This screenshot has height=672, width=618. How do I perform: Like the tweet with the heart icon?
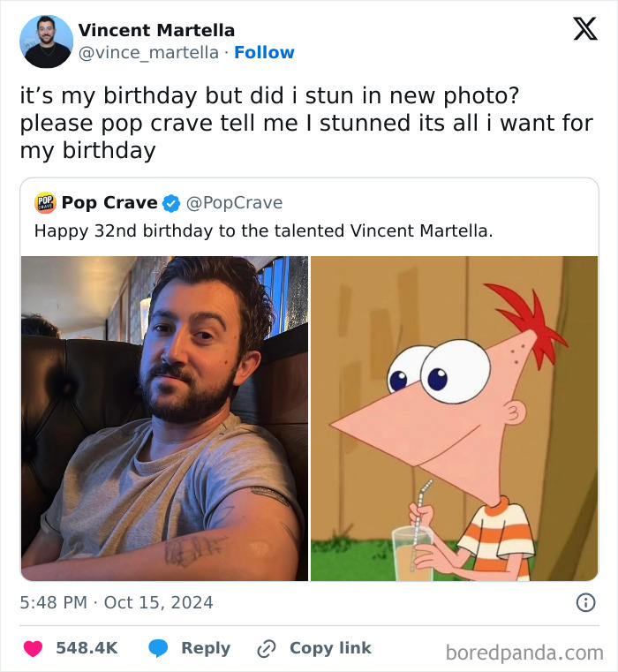33,648
